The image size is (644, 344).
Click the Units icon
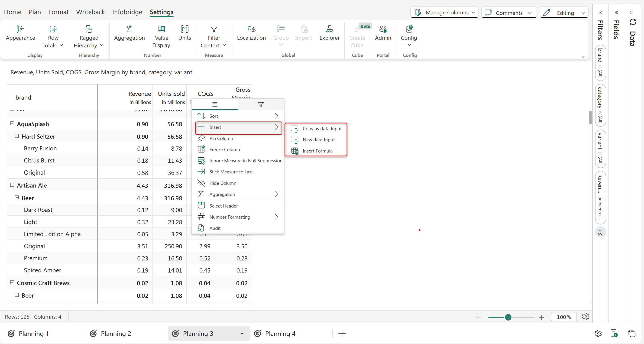[x=184, y=29]
